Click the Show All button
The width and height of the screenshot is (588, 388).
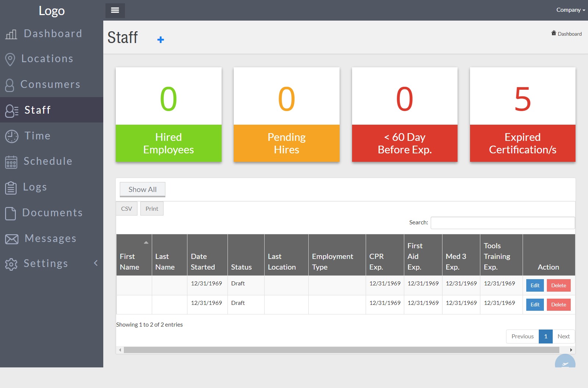pyautogui.click(x=143, y=189)
